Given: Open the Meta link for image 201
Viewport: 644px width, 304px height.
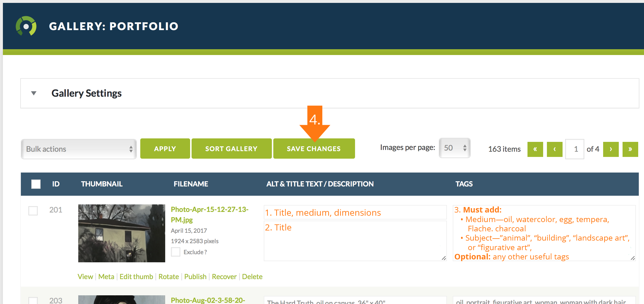Looking at the screenshot, I should [106, 277].
